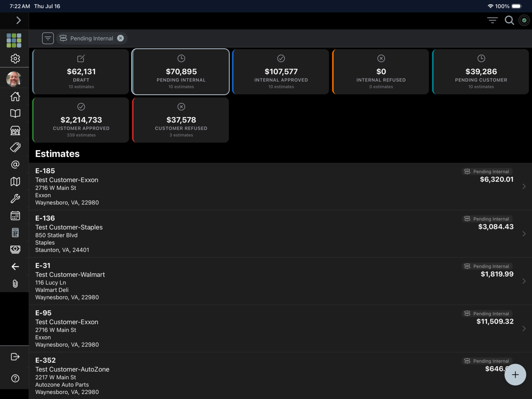Image resolution: width=532 pixels, height=399 pixels.
Task: Click the 116 Lucy Ln address
Action: tap(51, 283)
